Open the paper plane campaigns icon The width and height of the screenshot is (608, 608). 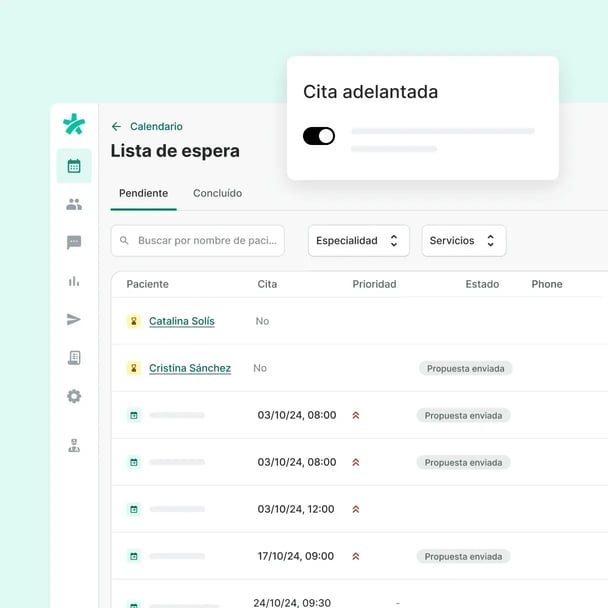pyautogui.click(x=74, y=319)
